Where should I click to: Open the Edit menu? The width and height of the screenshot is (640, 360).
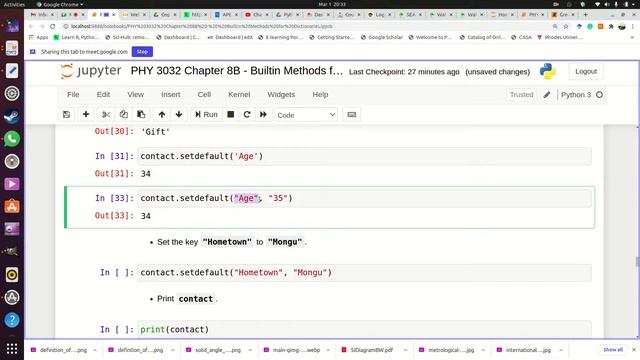pyautogui.click(x=103, y=94)
